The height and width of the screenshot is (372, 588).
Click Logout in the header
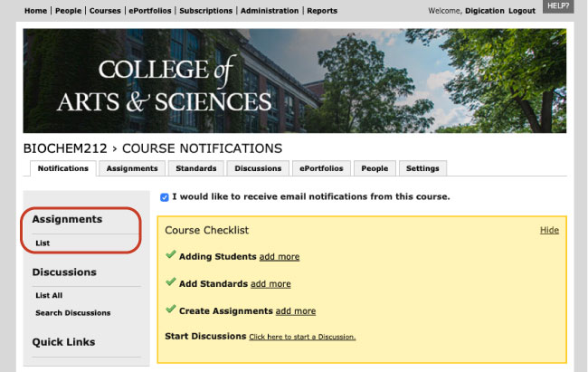click(x=522, y=11)
